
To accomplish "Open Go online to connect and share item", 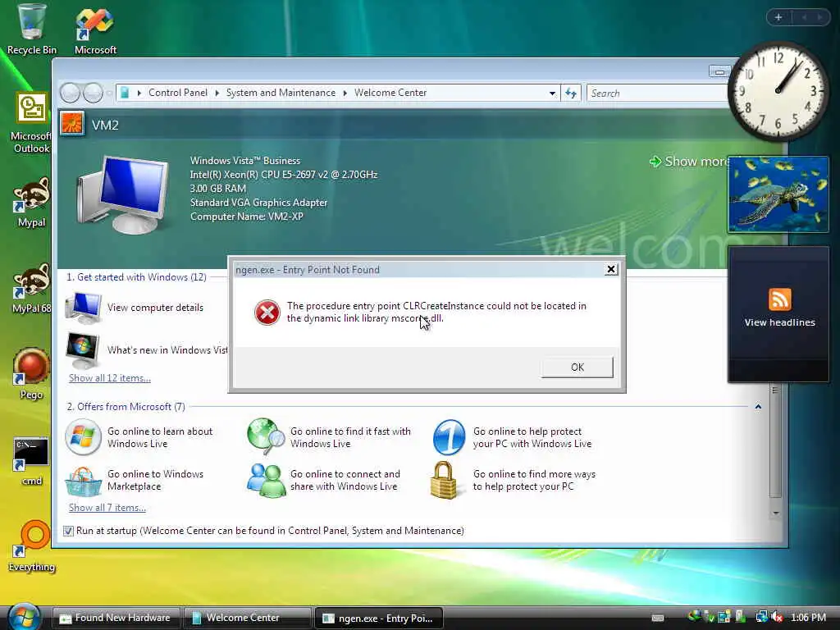I will tap(323, 480).
